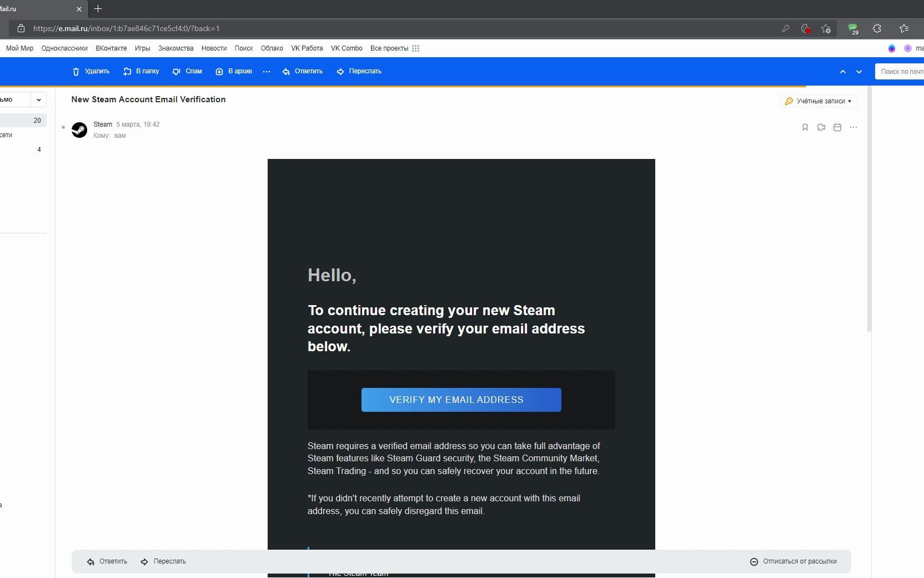Open the calendar icon in message header
This screenshot has width=924, height=578.
837,127
